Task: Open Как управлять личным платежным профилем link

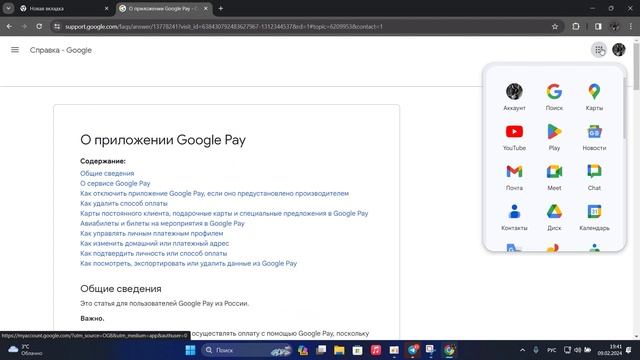Action: pos(151,233)
